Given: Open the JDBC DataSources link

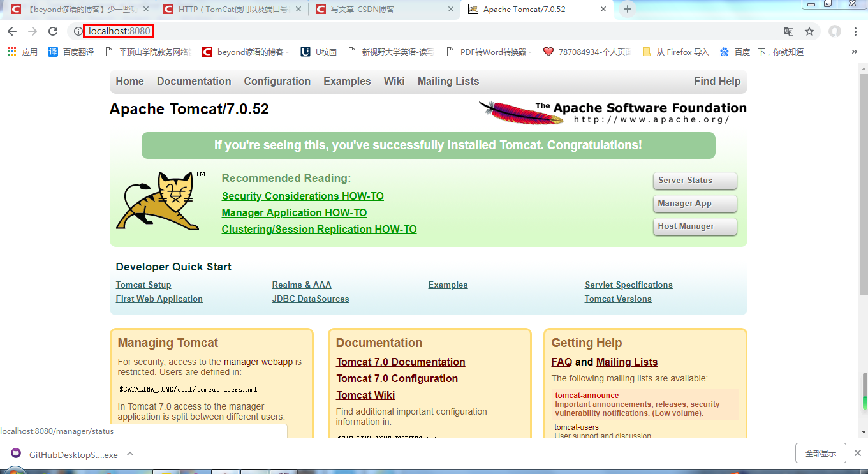Looking at the screenshot, I should (311, 299).
